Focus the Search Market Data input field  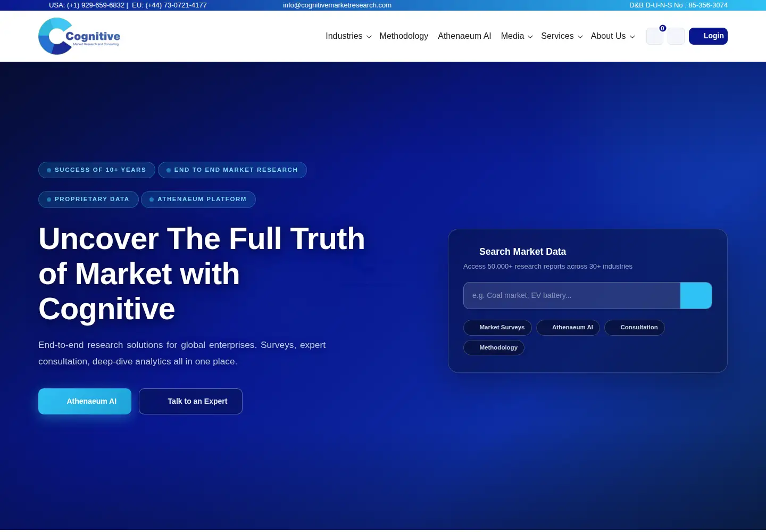pos(572,296)
